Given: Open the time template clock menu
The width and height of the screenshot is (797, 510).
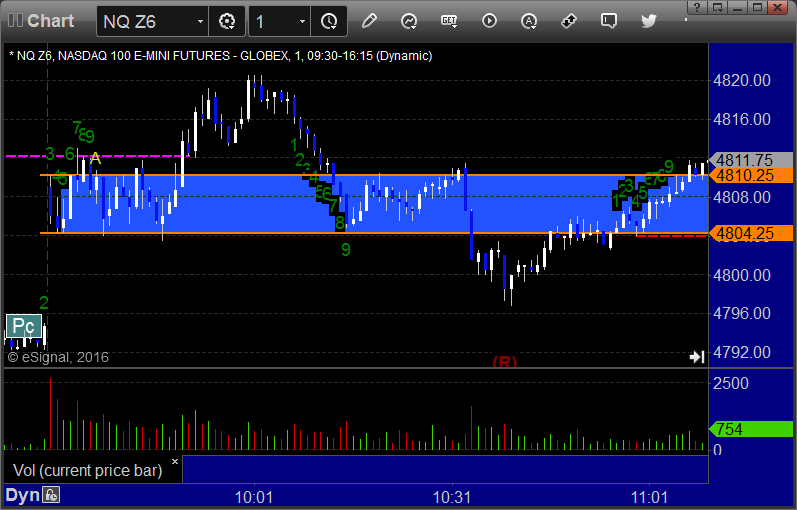Looking at the screenshot, I should click(329, 21).
